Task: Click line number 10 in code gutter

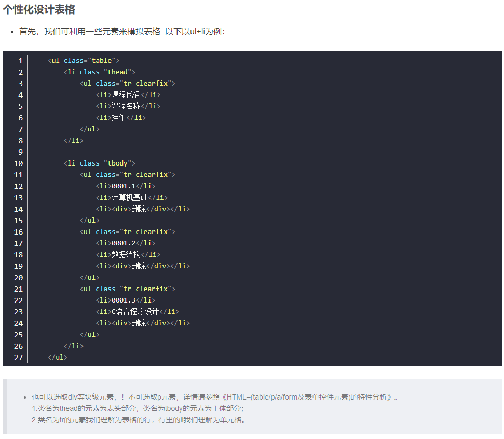Action: click(x=18, y=163)
